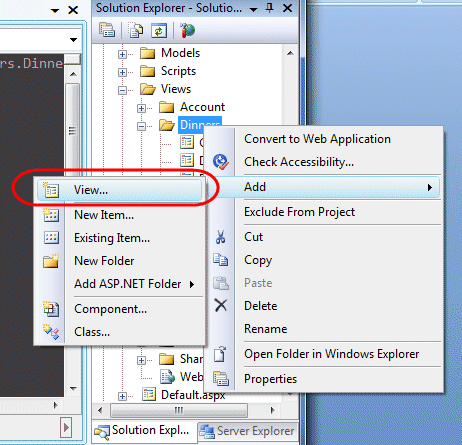The height and width of the screenshot is (445, 462).
Task: Click the Solution Explorer horizontal scrollbar thumb
Action: (x=179, y=410)
